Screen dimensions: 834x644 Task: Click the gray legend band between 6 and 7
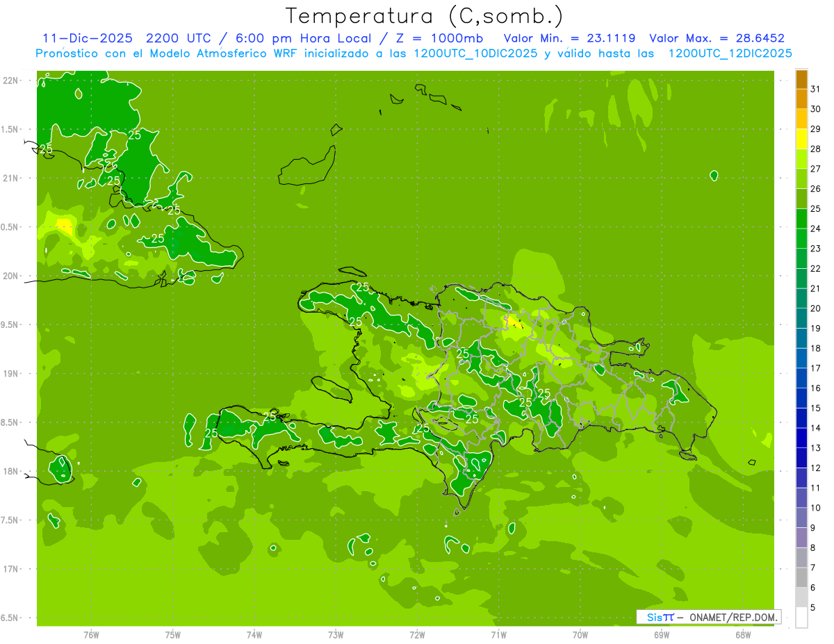(x=801, y=578)
